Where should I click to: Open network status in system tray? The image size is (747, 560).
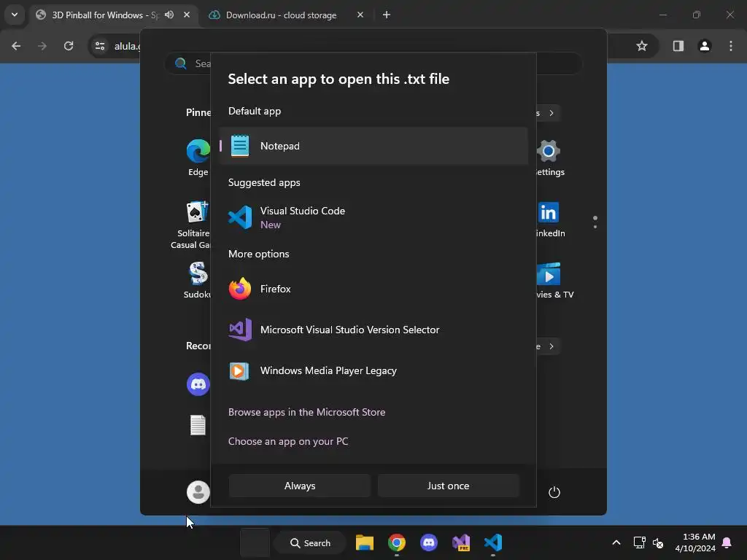pyautogui.click(x=639, y=542)
